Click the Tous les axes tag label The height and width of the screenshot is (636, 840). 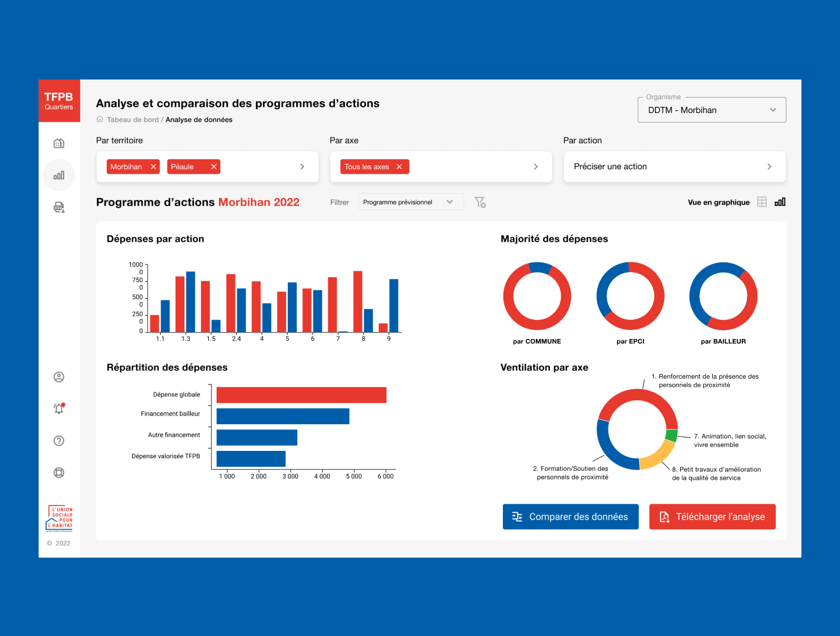pyautogui.click(x=367, y=166)
